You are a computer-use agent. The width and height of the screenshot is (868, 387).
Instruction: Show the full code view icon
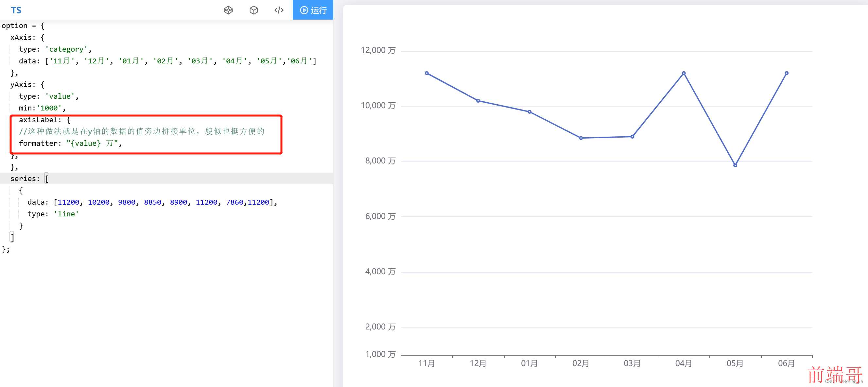[x=279, y=10]
